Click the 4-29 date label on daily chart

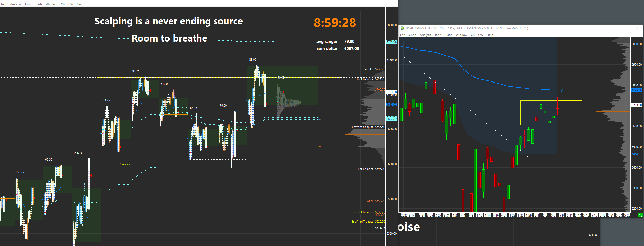pos(528,216)
